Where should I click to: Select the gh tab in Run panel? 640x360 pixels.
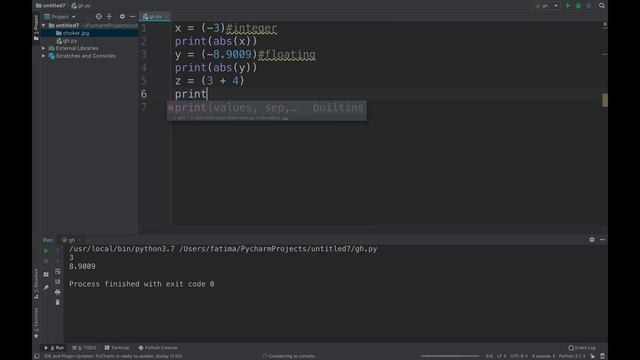[71, 240]
